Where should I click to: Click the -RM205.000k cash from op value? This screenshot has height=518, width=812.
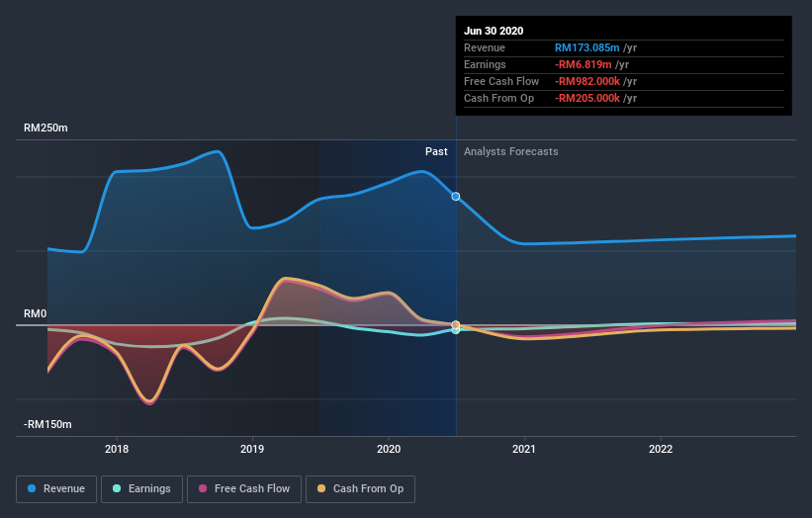pyautogui.click(x=587, y=98)
